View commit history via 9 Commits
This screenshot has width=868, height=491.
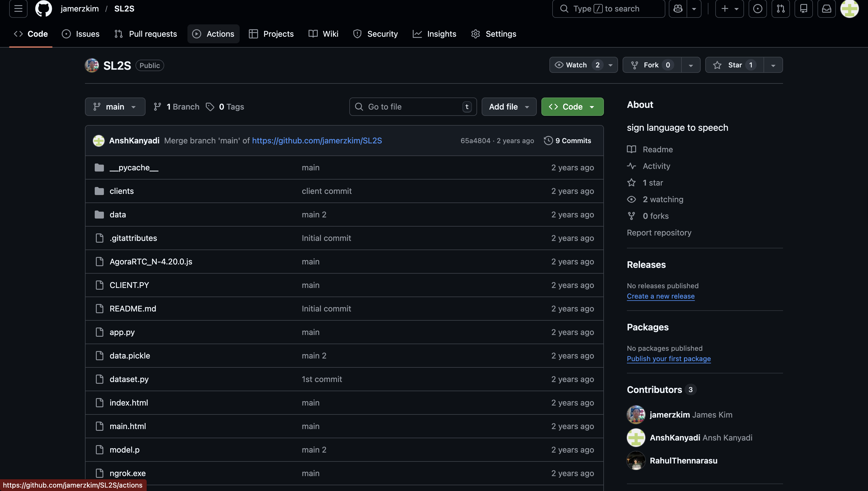click(x=567, y=141)
